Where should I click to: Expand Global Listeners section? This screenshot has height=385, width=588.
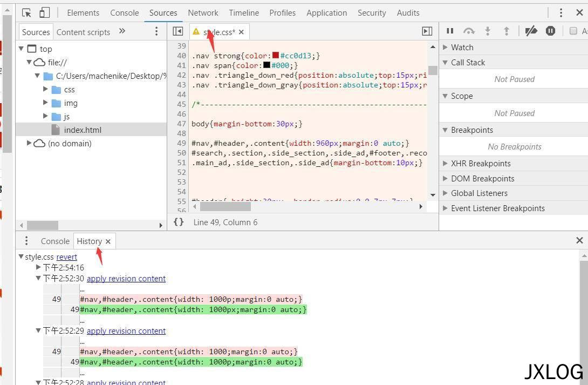(x=445, y=193)
